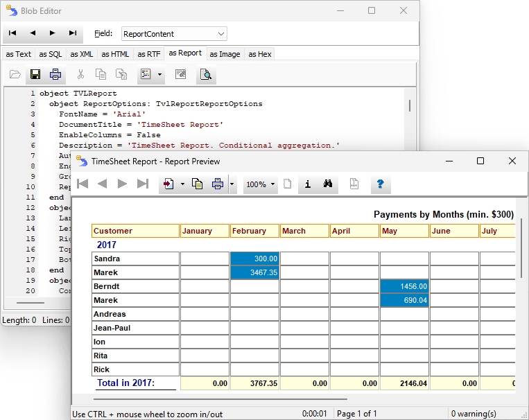Screen dimensions: 529x420
Task: Expand the print options dropdown arrow
Action: [x=232, y=184]
